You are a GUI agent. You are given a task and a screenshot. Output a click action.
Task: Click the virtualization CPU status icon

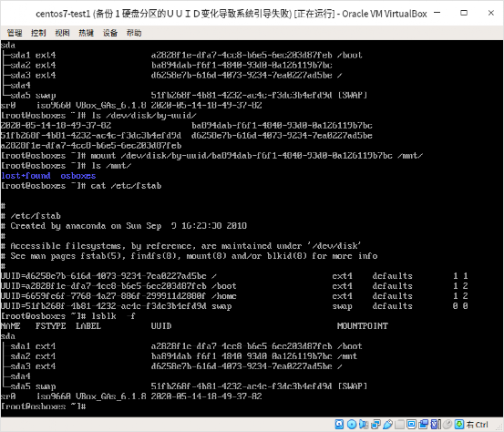pyautogui.click(x=436, y=425)
